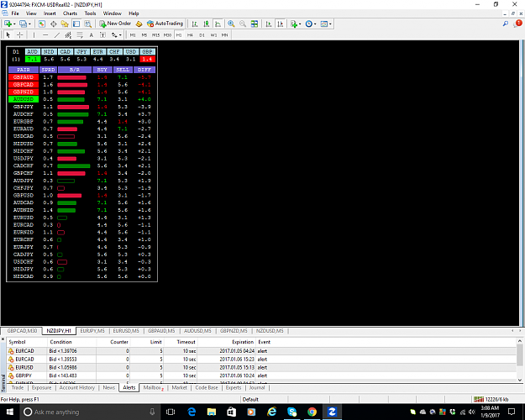
Task: Switch to D1 timeframe
Action: point(202,34)
